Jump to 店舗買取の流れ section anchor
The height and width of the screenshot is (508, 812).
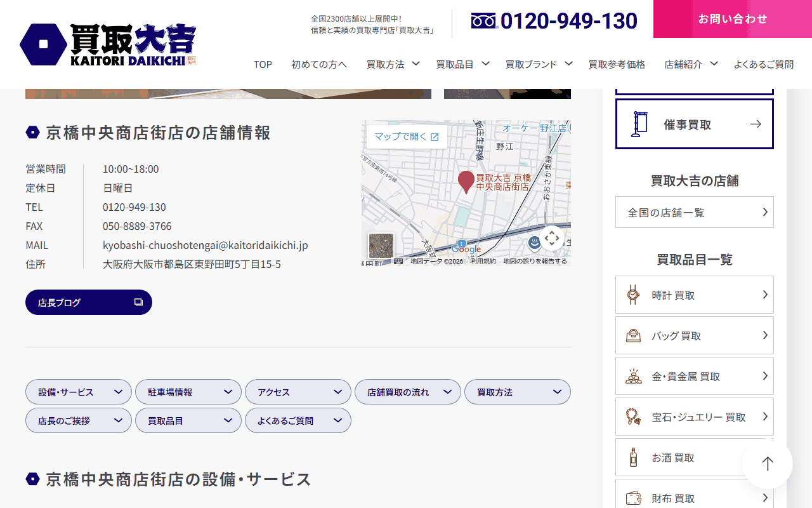(x=408, y=392)
